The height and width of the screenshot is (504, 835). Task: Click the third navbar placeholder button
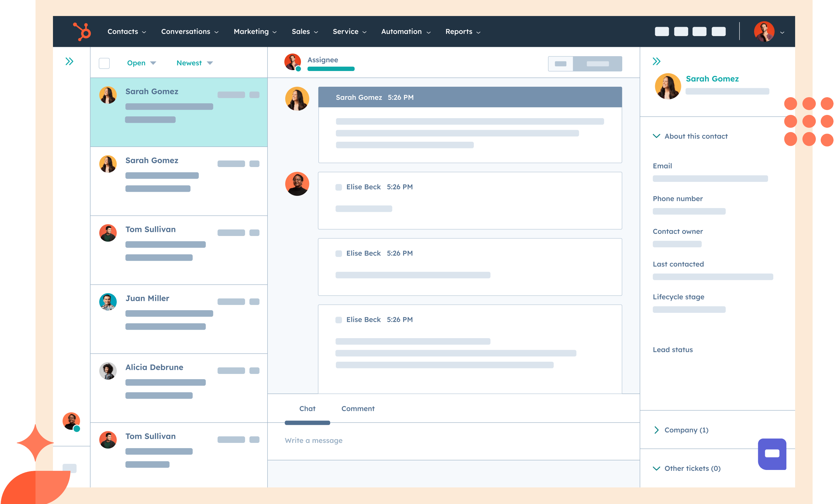[x=699, y=31]
